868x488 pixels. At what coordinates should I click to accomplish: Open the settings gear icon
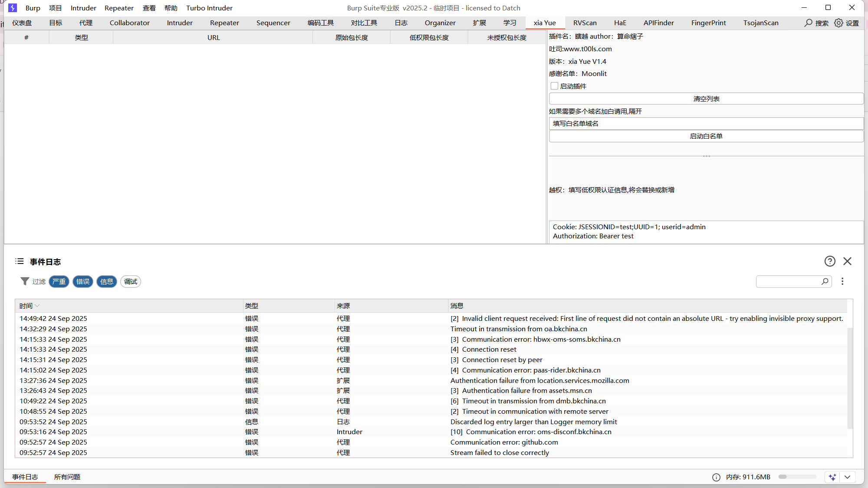[838, 23]
